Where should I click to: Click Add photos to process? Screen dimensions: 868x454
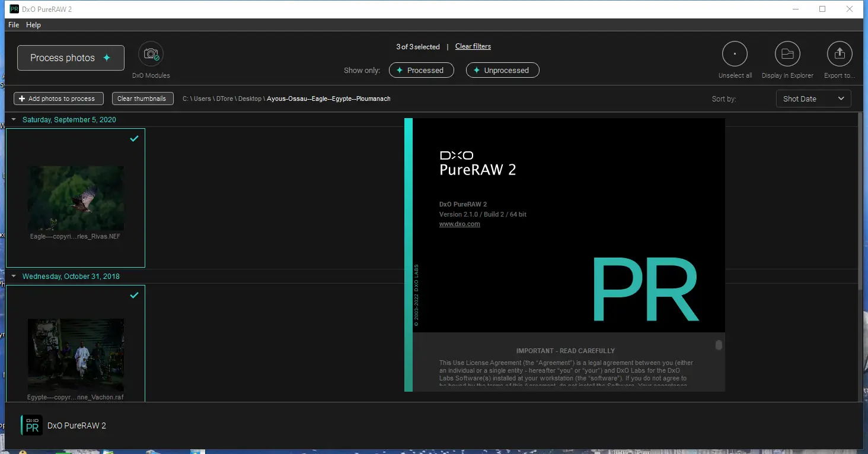pyautogui.click(x=59, y=99)
